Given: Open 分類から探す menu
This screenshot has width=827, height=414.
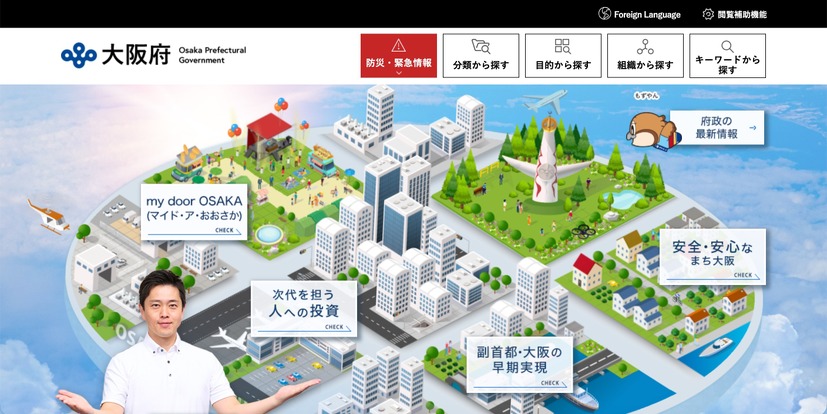Looking at the screenshot, I should tap(481, 56).
